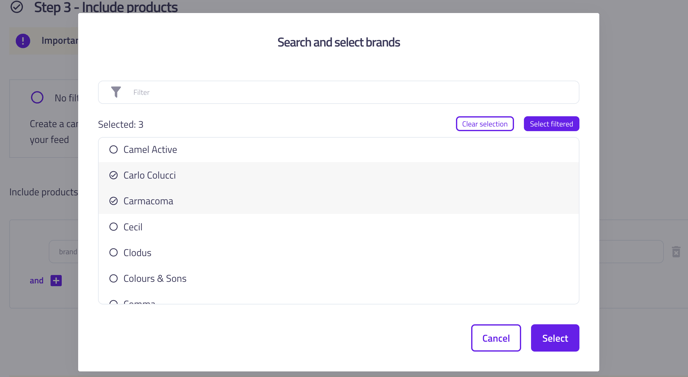Screen dimensions: 688x377
Task: Select the partially visible Comma brand
Action: tap(338, 300)
